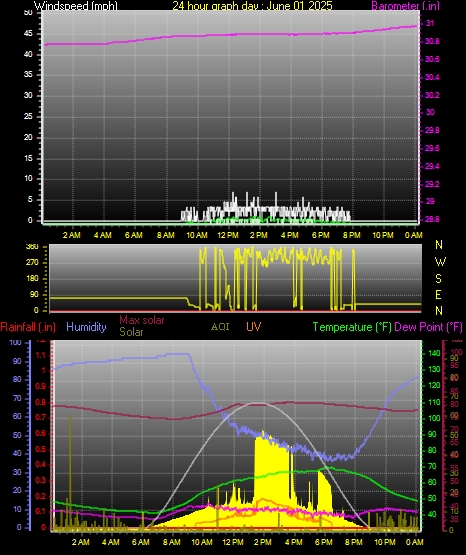Select the 'Humidity' legend label
466x555 pixels.
(86, 327)
